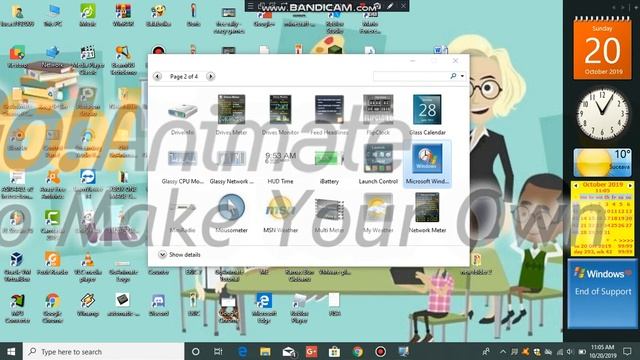Select the FlipClock gadget
Viewport: 640px width, 360px height.
tap(378, 115)
